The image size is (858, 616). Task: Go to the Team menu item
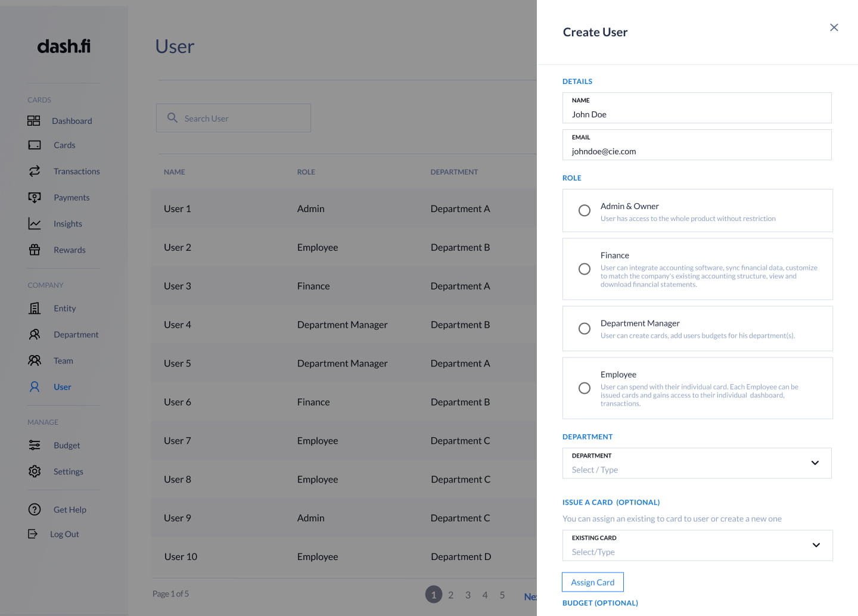[x=63, y=360]
